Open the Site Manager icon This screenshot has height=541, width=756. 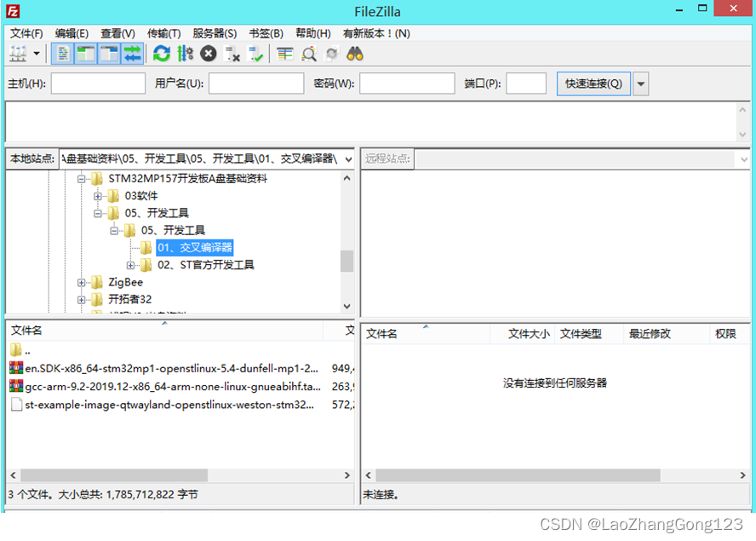point(18,54)
